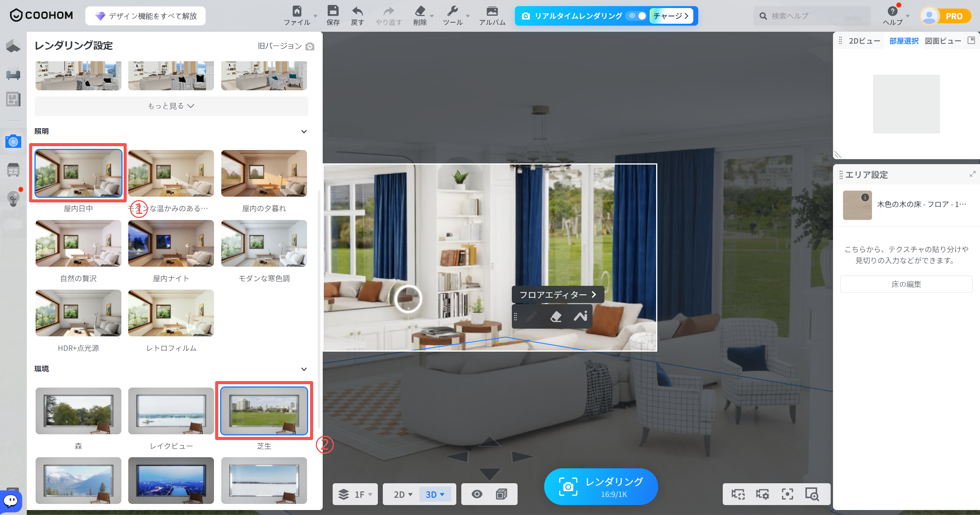Click the 3D box view mode icon

pos(501,494)
